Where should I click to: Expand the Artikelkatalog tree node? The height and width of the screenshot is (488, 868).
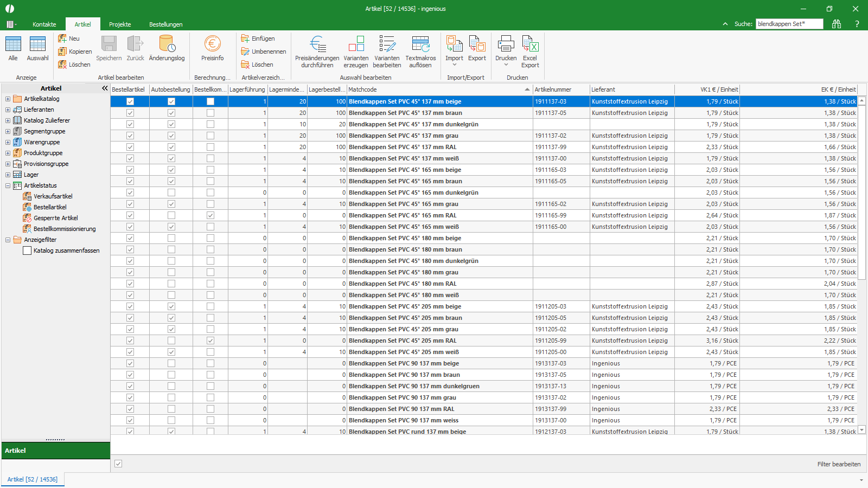8,99
